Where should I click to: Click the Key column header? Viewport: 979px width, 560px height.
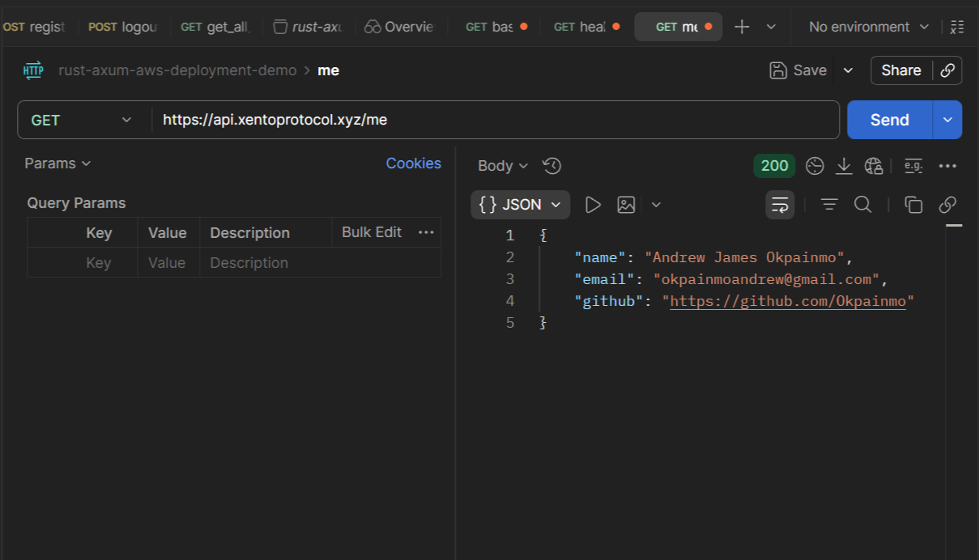[99, 232]
